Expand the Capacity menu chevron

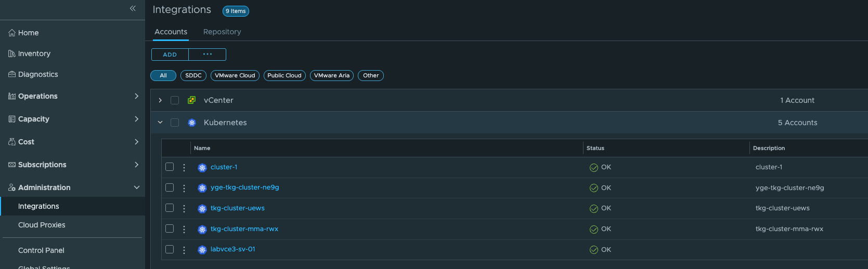click(x=136, y=119)
